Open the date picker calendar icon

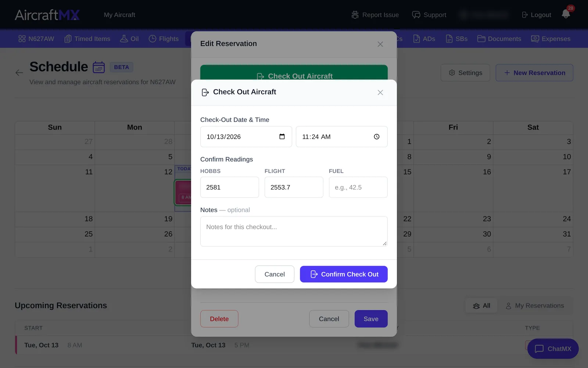click(x=282, y=137)
